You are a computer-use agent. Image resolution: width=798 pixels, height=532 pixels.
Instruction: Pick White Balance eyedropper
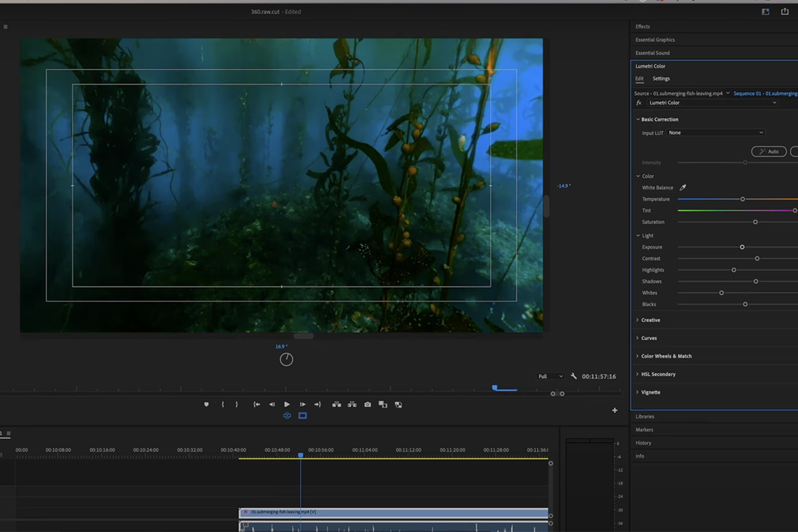click(683, 188)
